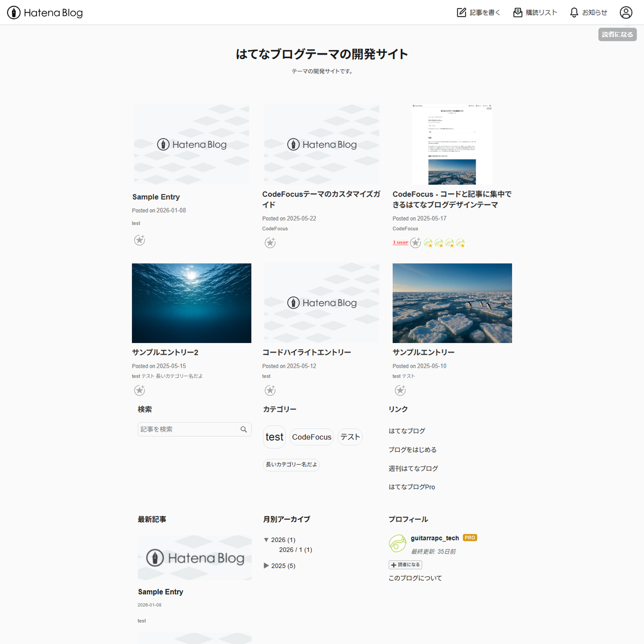Open the 2026 / 1 (1) archive link

click(295, 550)
